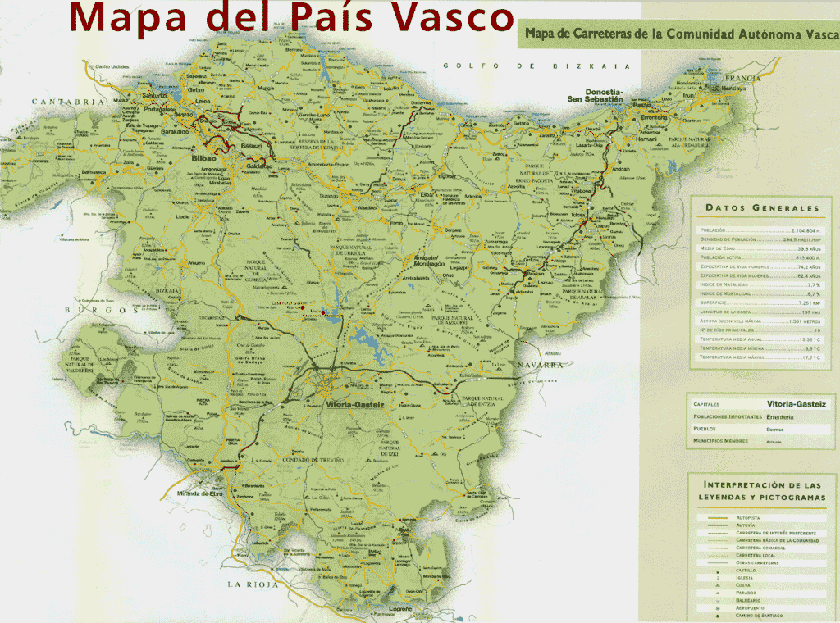
Task: Click the Camino de Santiago dot in the legend
Action: (717, 616)
